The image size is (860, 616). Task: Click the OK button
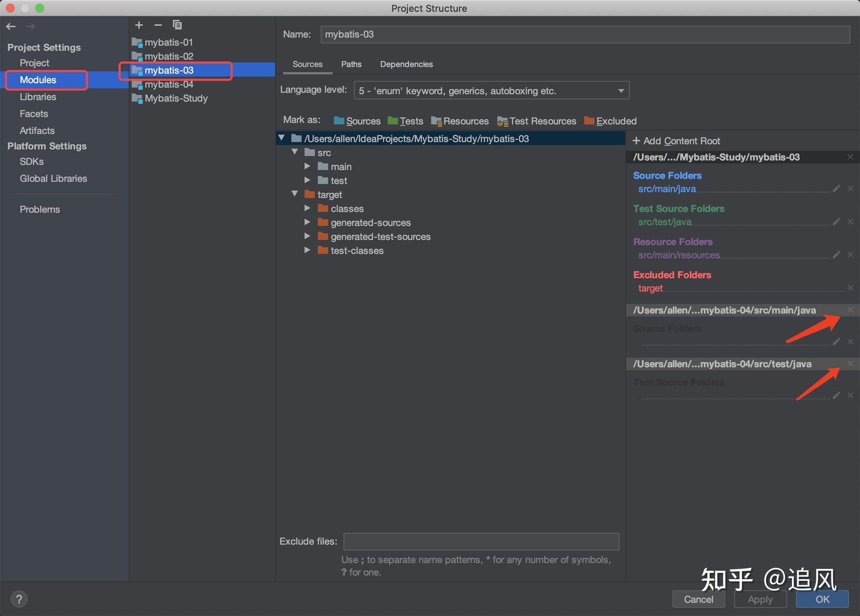pyautogui.click(x=822, y=599)
